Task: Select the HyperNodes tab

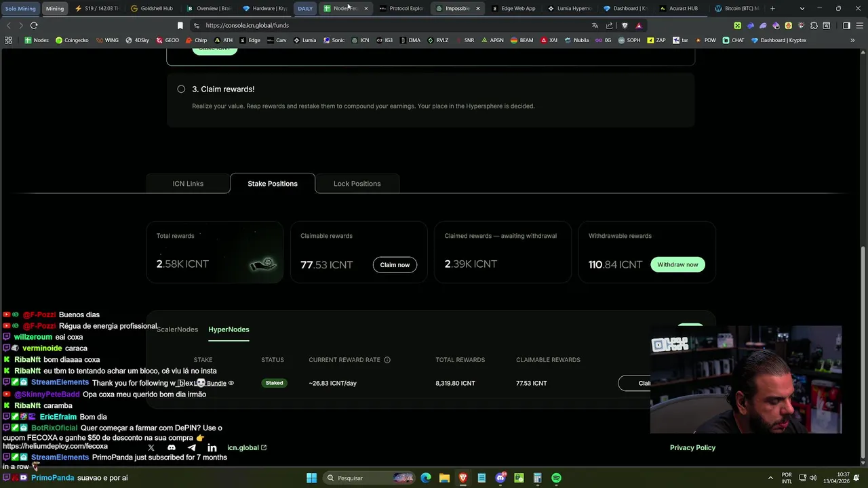Action: [229, 329]
